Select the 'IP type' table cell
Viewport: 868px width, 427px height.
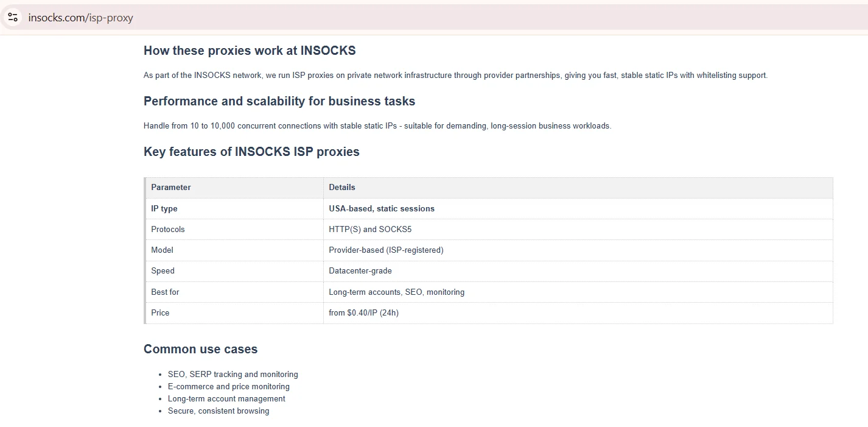234,208
